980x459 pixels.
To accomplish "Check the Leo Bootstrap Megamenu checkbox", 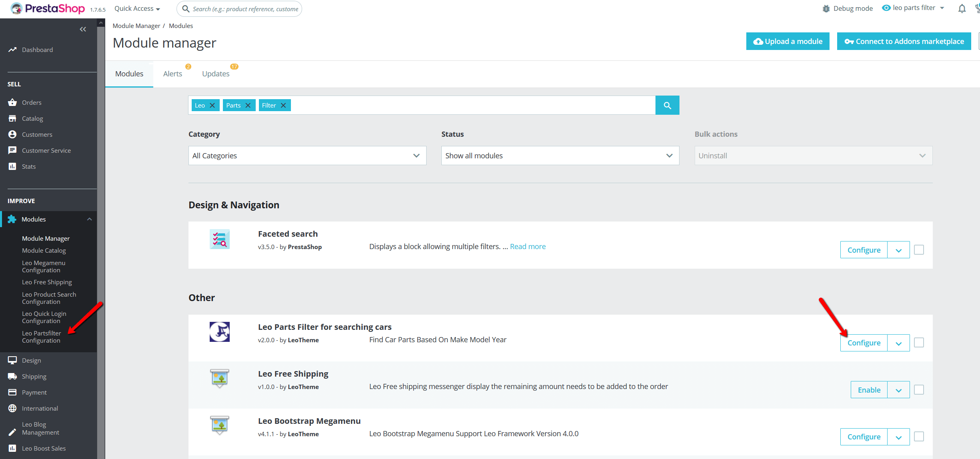I will 919,437.
